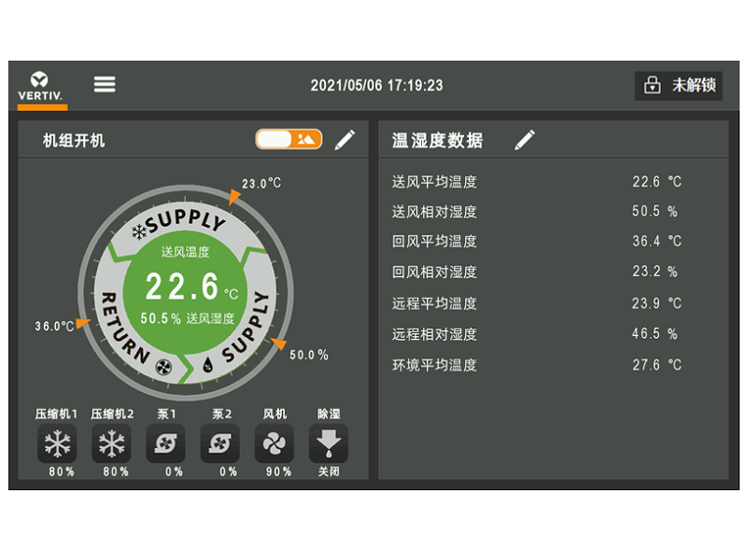Screen dimensions: 747x560
Task: Edit 温湿度数据 using the pencil icon
Action: point(525,140)
